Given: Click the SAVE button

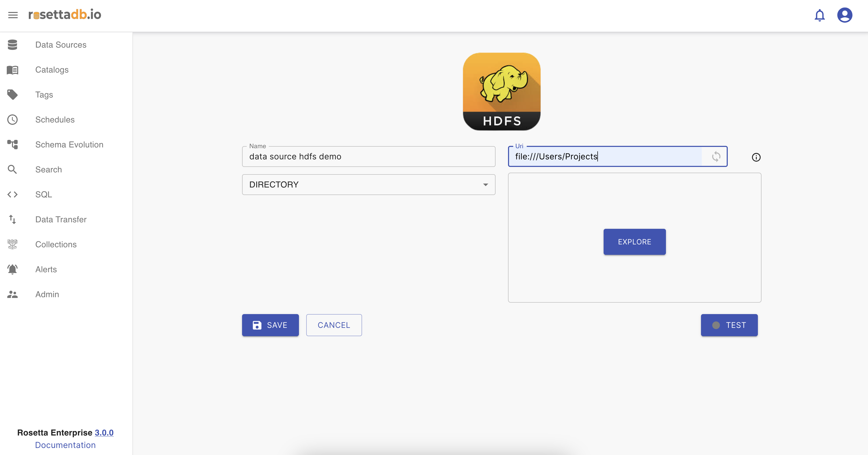Looking at the screenshot, I should click(x=270, y=325).
